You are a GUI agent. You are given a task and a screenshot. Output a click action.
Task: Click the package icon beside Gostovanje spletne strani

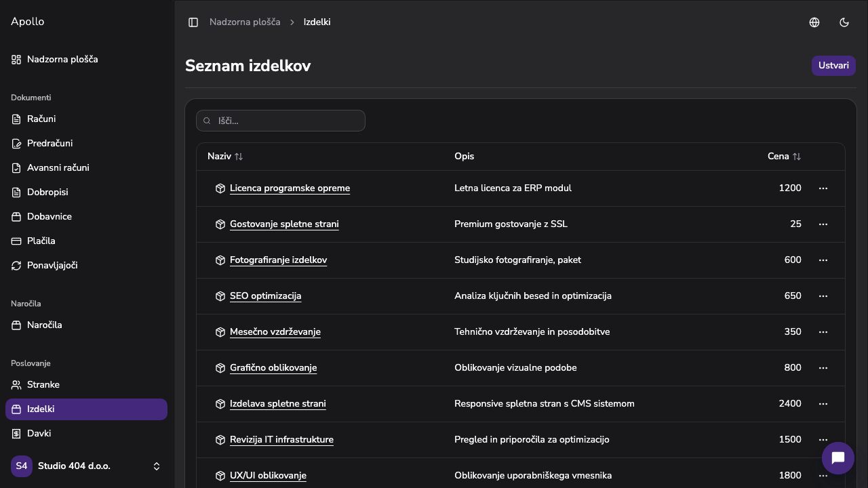coord(220,224)
